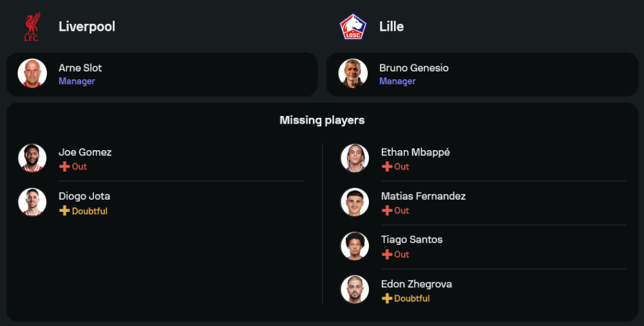
Task: Click Matias Fernandez's player avatar
Action: click(355, 202)
